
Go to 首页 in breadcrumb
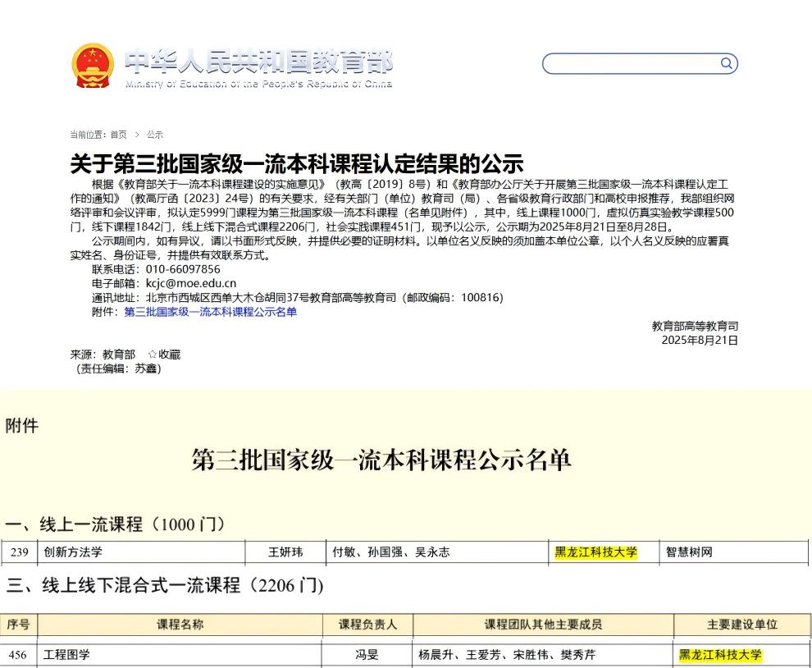click(x=119, y=135)
